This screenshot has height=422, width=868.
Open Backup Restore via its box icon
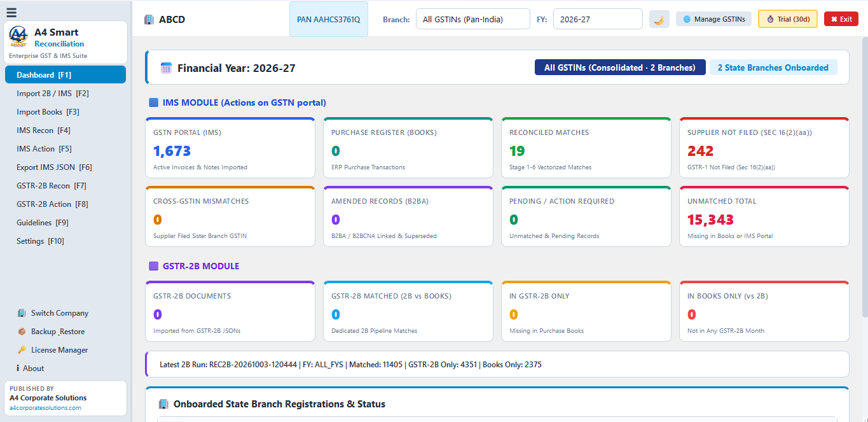pos(22,332)
